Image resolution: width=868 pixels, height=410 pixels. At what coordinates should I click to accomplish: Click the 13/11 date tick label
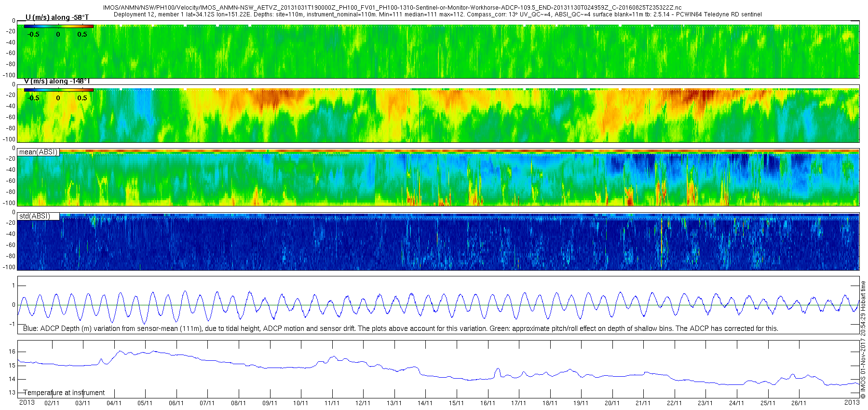click(x=394, y=403)
